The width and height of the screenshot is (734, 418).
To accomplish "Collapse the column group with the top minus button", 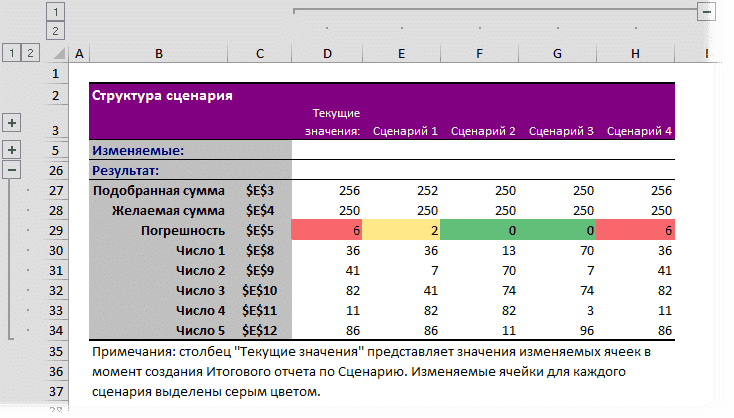I will click(708, 11).
